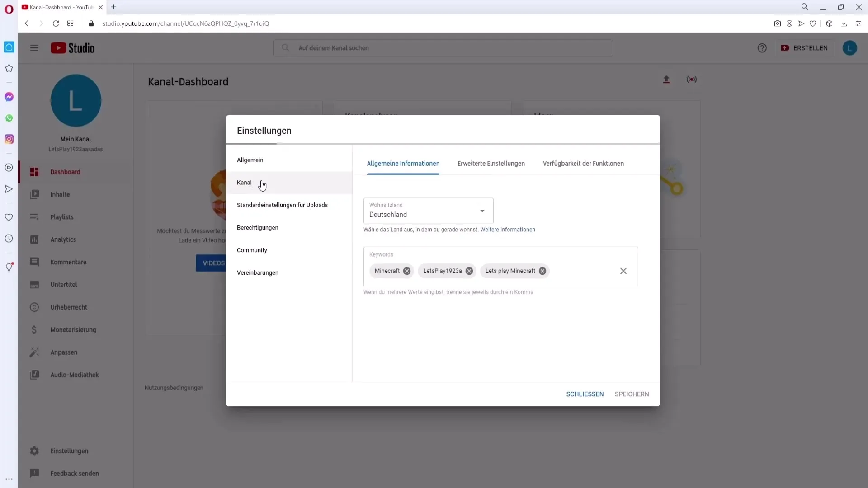This screenshot has width=868, height=488.
Task: Remove the LetsPlay1923a keyword tag
Action: 470,271
